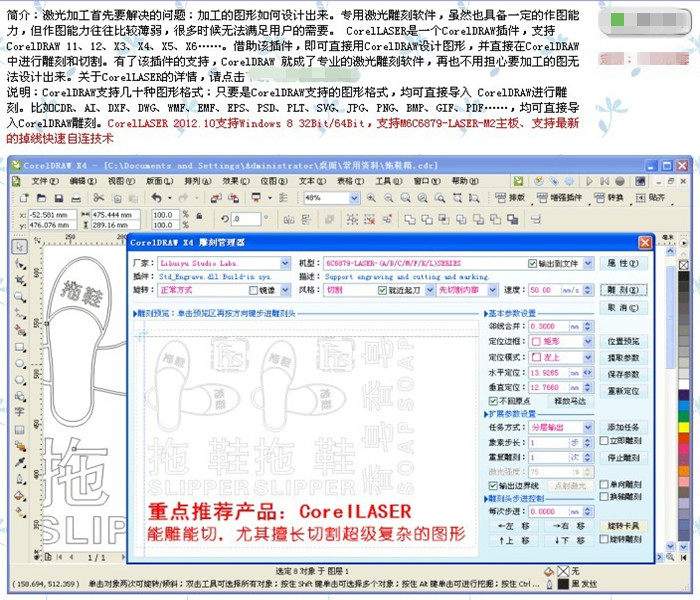Enable the 旋转雕刻 checkbox

coord(604,539)
